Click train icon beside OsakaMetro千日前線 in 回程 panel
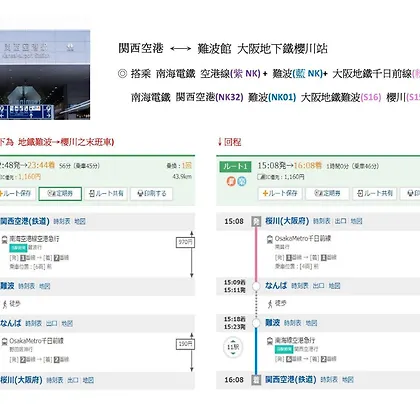The width and height of the screenshot is (420, 420). [x=270, y=239]
